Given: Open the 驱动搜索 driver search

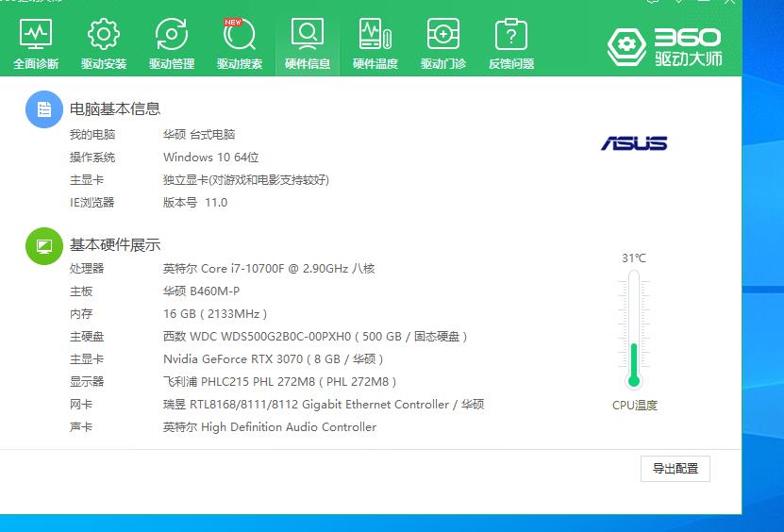Looking at the screenshot, I should pyautogui.click(x=240, y=44).
